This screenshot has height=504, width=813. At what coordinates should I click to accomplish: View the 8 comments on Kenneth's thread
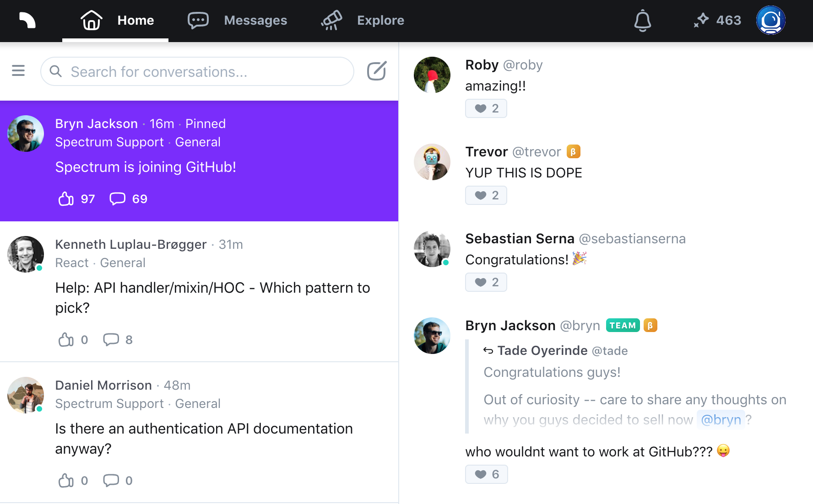118,340
